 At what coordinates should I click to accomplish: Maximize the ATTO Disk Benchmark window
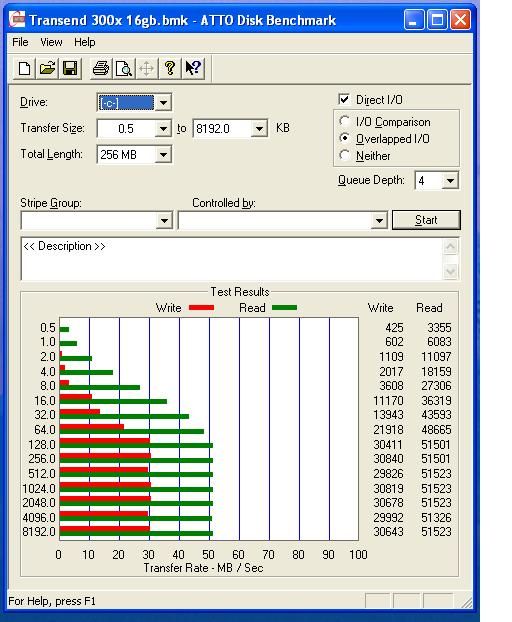437,19
